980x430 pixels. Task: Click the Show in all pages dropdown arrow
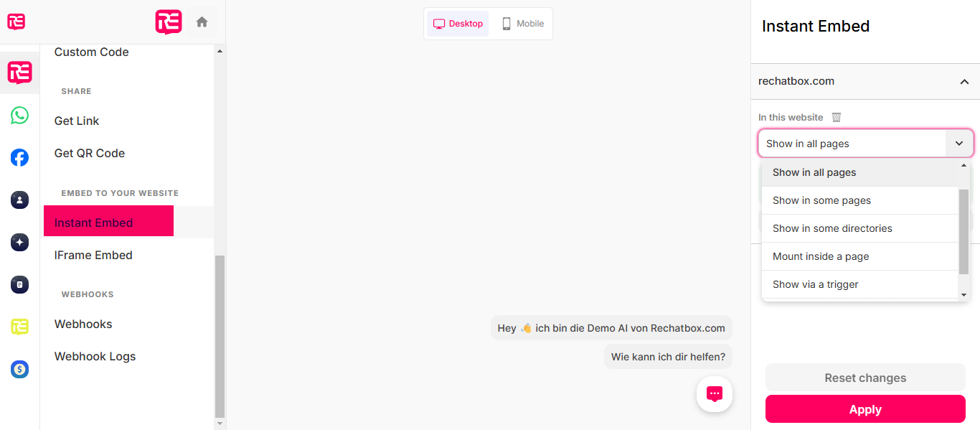959,144
